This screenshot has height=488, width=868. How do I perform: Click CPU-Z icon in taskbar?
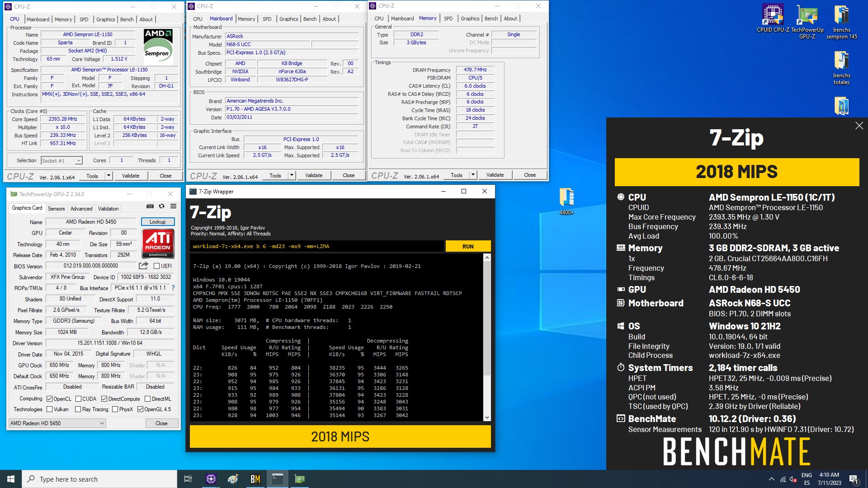[211, 479]
